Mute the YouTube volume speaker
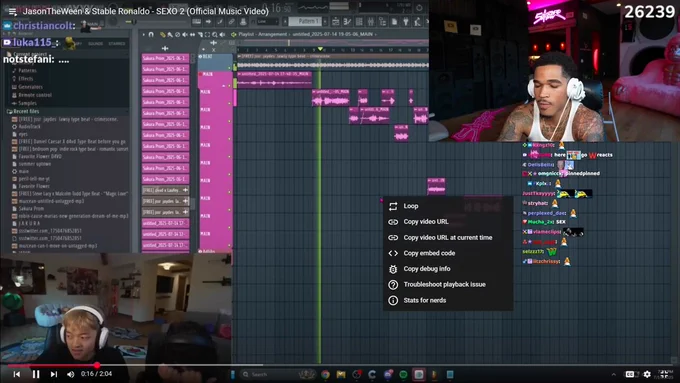The image size is (680, 383). point(71,374)
